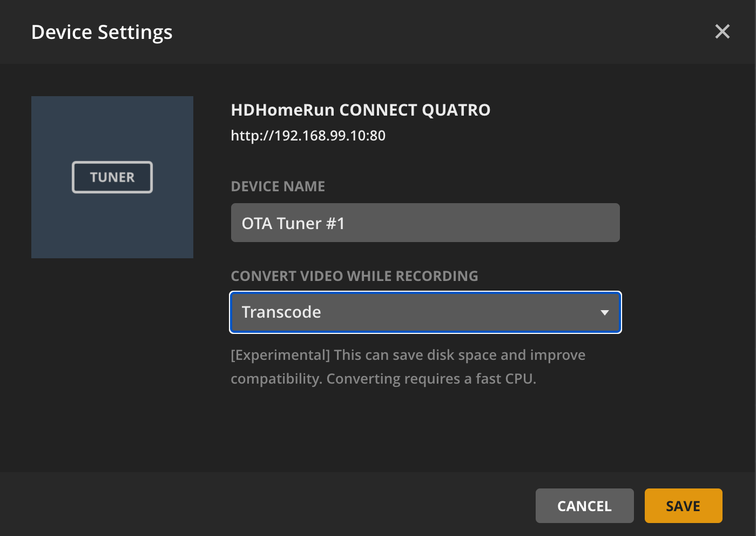Click the Experimental note about disk space
The height and width of the screenshot is (536, 756).
(x=408, y=367)
